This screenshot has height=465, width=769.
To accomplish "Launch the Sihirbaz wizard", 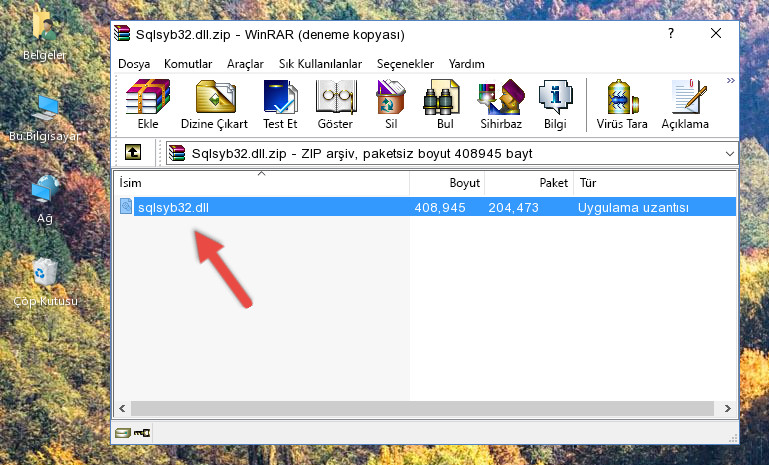I will [501, 104].
